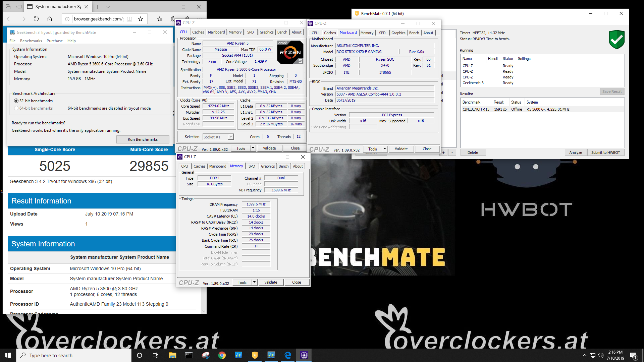Open Command Prompt from the taskbar
The width and height of the screenshot is (644, 362).
pos(189,355)
